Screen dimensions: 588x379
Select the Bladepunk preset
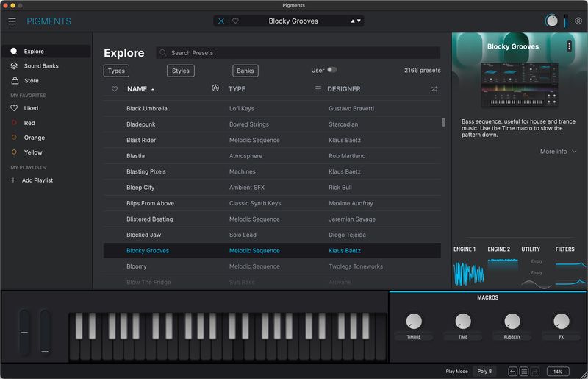pos(272,124)
